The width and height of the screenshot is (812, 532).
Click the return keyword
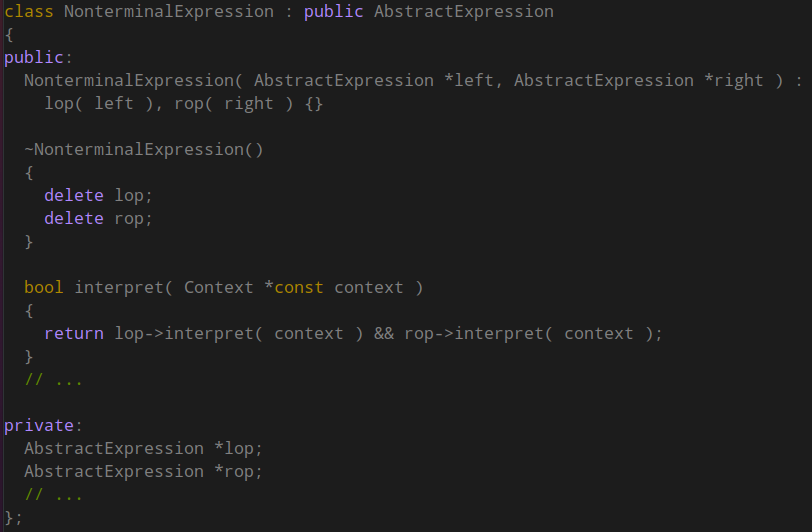point(74,334)
